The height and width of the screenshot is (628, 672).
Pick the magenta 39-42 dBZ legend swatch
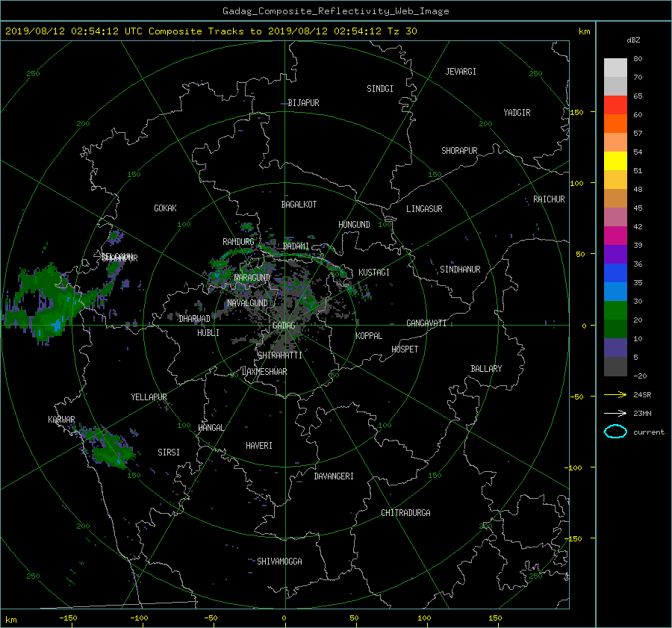pyautogui.click(x=615, y=236)
